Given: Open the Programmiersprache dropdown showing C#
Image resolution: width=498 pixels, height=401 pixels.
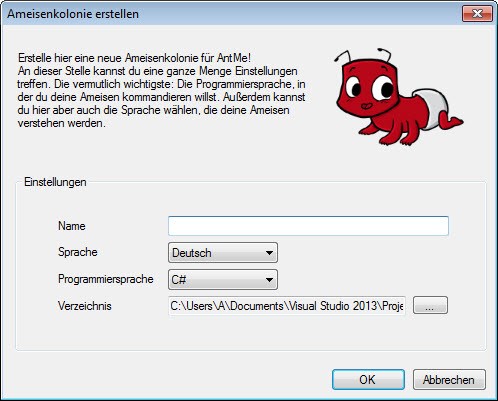Looking at the screenshot, I should click(x=223, y=279).
